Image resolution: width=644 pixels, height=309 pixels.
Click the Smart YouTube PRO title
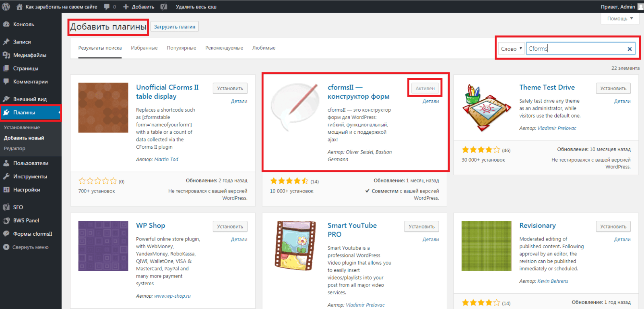point(352,230)
